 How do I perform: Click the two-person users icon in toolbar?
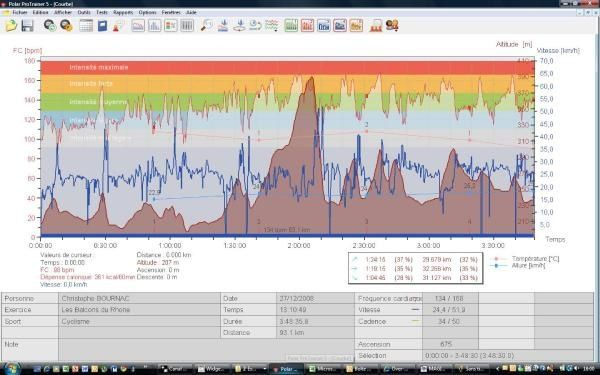(392, 26)
